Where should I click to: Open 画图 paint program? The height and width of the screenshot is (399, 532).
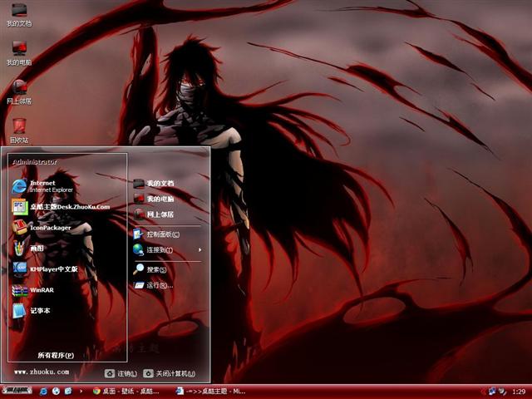27,249
